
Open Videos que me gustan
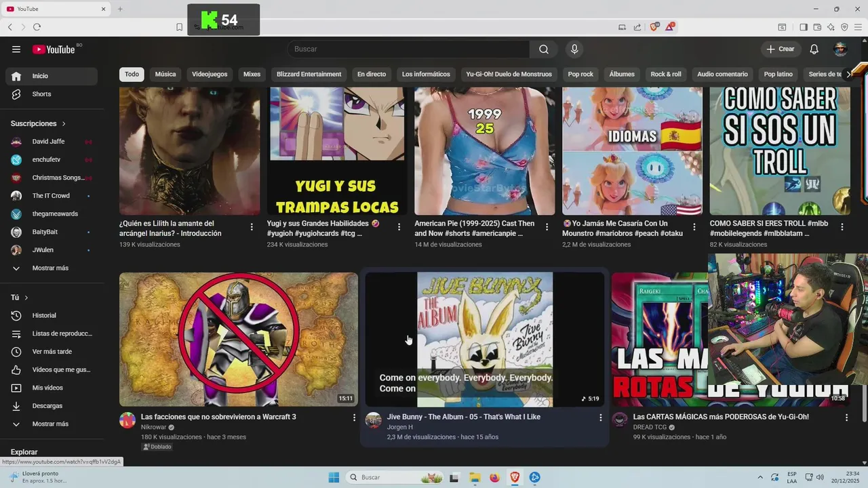(52, 369)
